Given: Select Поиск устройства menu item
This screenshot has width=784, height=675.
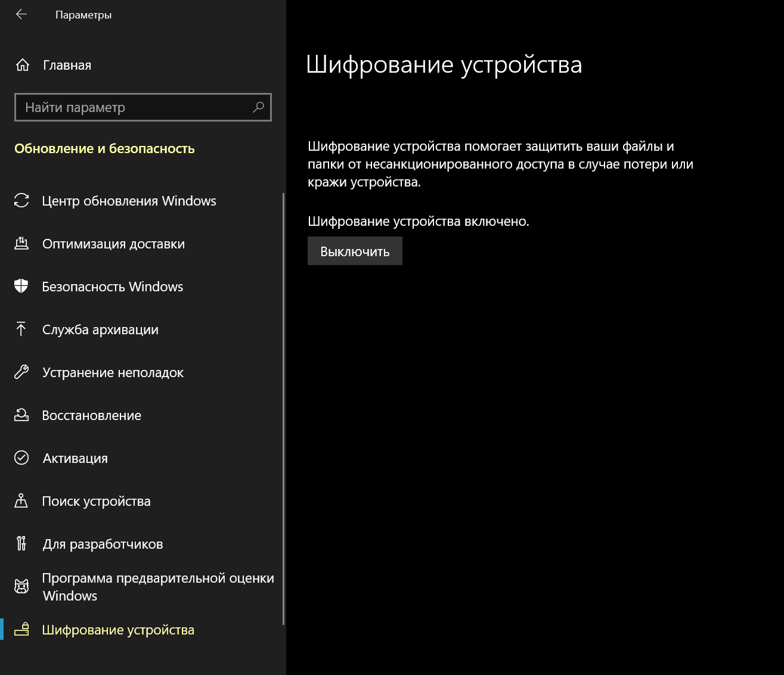Looking at the screenshot, I should click(x=96, y=501).
